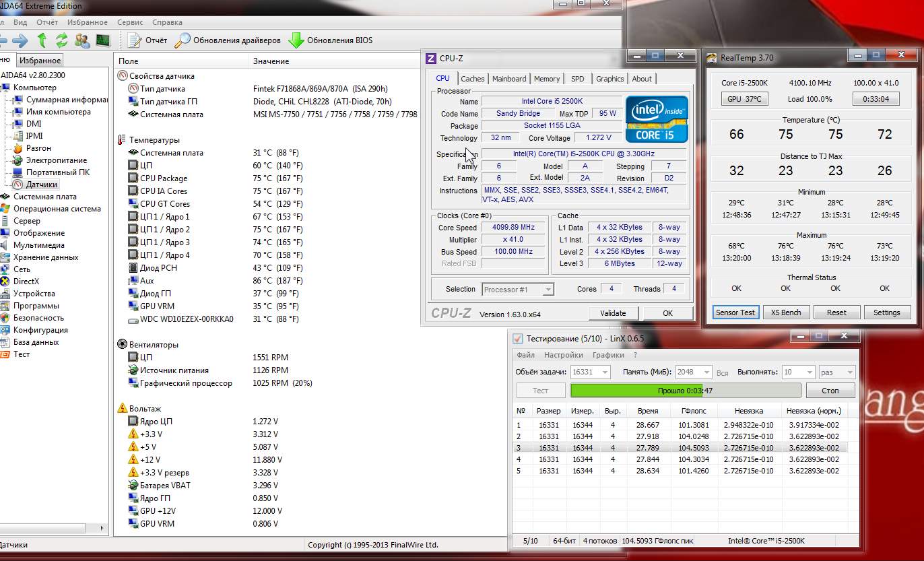This screenshot has height=561, width=924.
Task: Open the Файл menu in LinX
Action: (525, 355)
